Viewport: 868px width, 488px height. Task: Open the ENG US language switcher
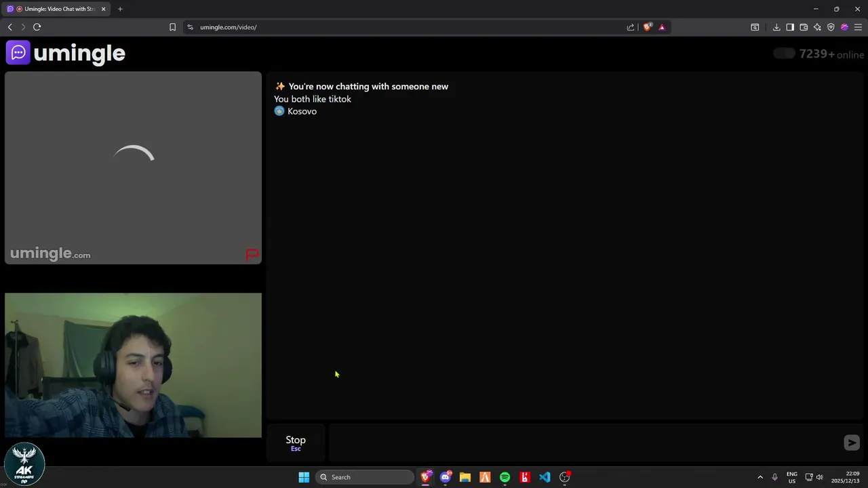click(792, 477)
